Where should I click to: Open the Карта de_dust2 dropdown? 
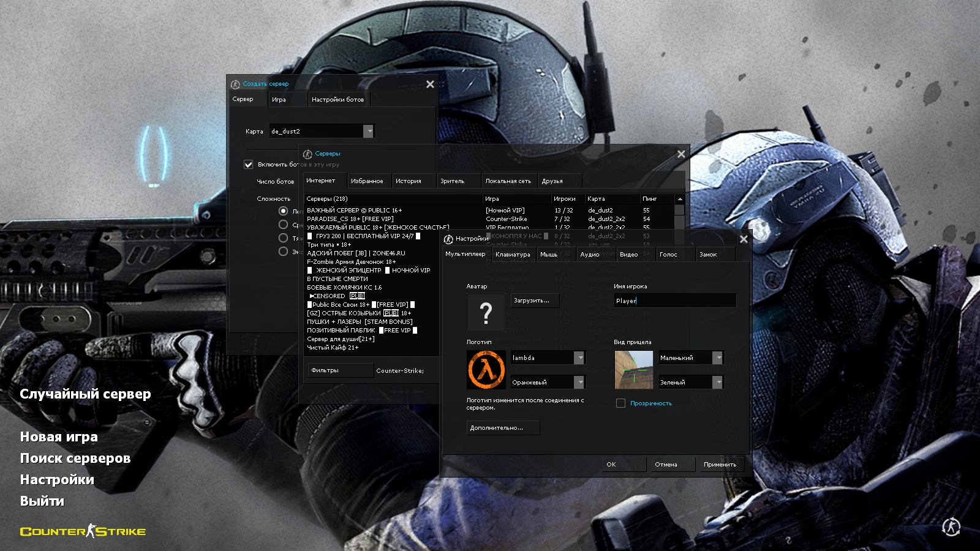pyautogui.click(x=368, y=131)
